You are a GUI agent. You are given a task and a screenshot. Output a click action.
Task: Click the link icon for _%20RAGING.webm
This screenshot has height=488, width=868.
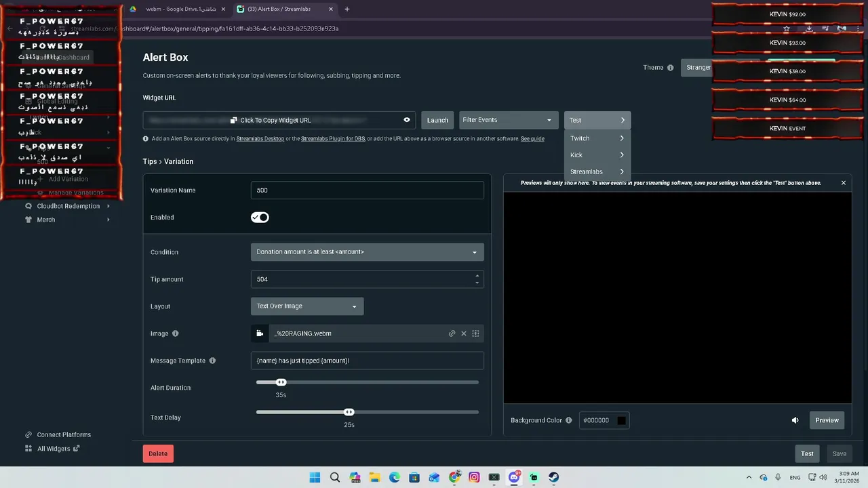tap(452, 333)
